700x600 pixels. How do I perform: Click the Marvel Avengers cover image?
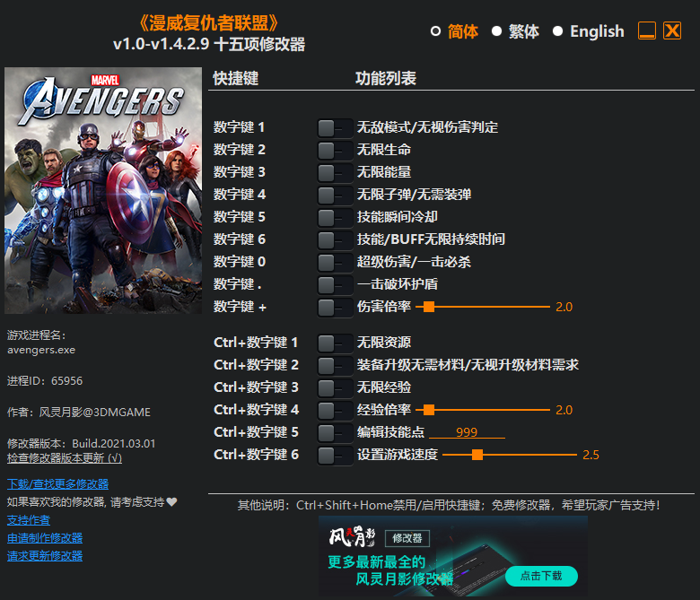click(x=103, y=190)
